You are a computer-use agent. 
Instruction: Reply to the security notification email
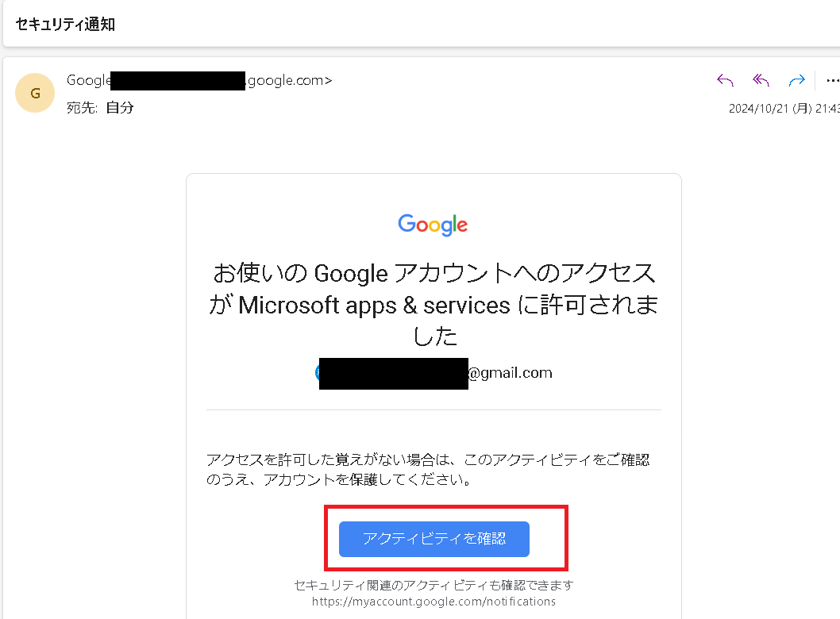725,80
